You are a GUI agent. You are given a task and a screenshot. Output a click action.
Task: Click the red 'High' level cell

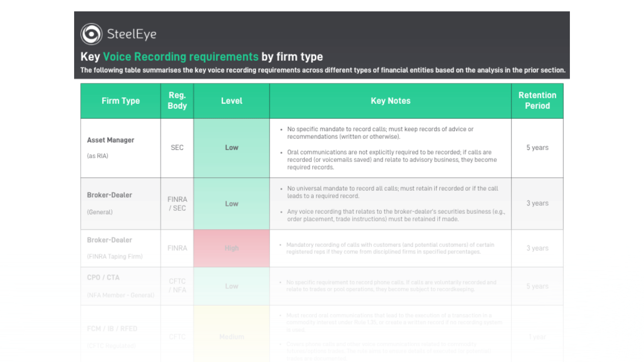(x=231, y=248)
